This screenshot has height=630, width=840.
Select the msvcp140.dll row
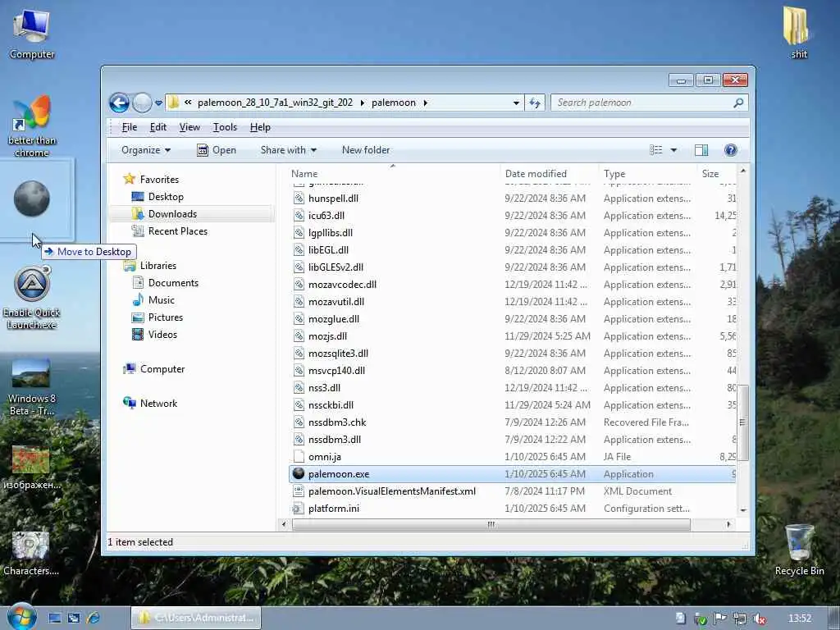513,371
